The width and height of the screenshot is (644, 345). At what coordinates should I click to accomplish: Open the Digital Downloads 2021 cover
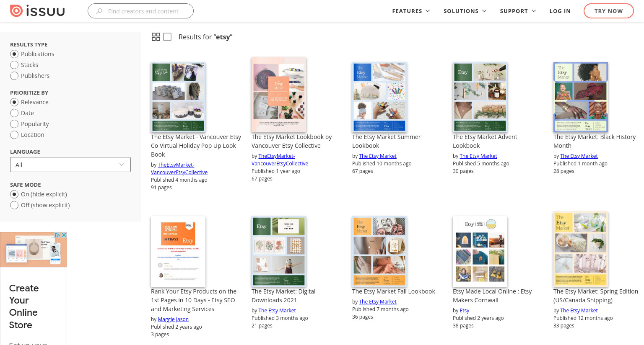click(x=279, y=251)
